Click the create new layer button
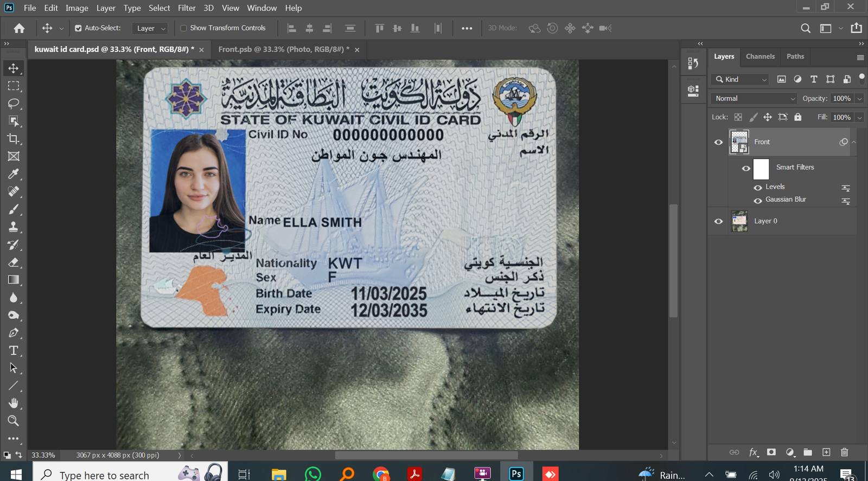This screenshot has width=868, height=481. tap(826, 452)
